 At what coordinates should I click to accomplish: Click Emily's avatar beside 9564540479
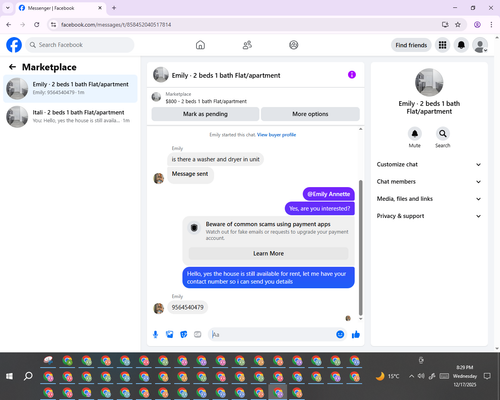(x=159, y=308)
